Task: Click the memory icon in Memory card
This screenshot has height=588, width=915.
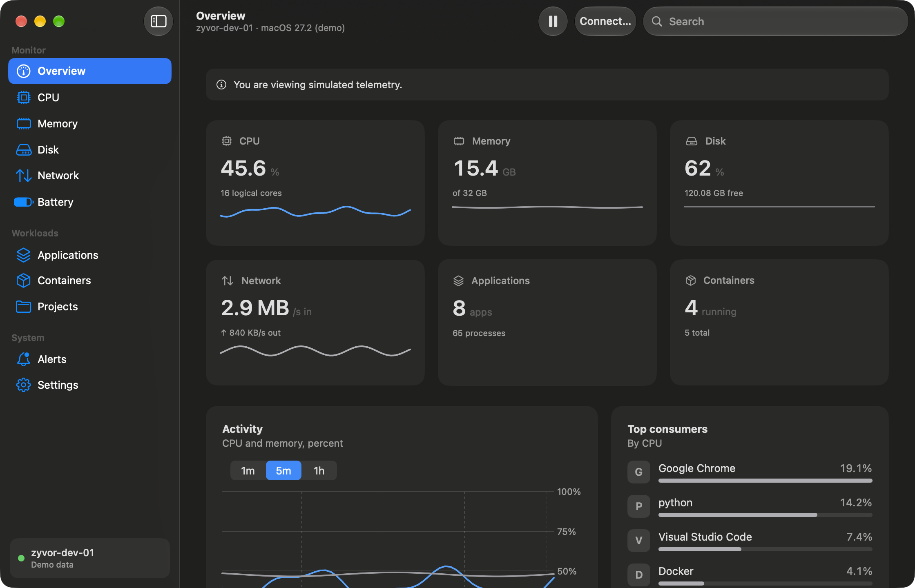Action: click(459, 141)
